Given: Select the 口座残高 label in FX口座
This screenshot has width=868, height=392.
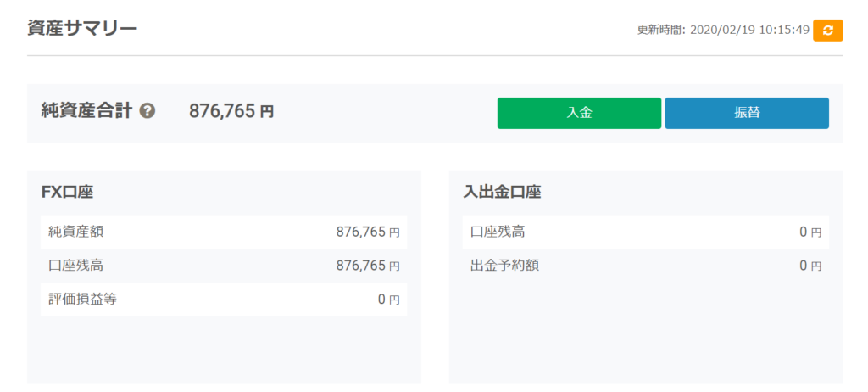Looking at the screenshot, I should click(x=76, y=266).
